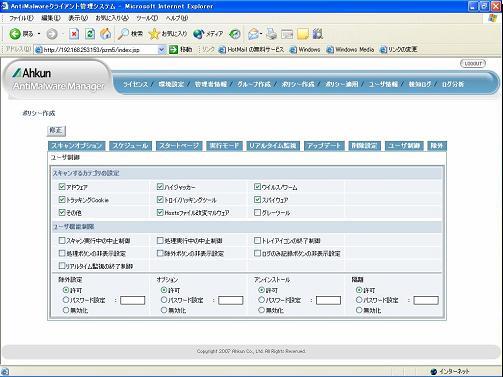This screenshot has width=503, height=377.
Task: Click the Ahkun AntiMalware Manager logo
Action: pos(57,79)
